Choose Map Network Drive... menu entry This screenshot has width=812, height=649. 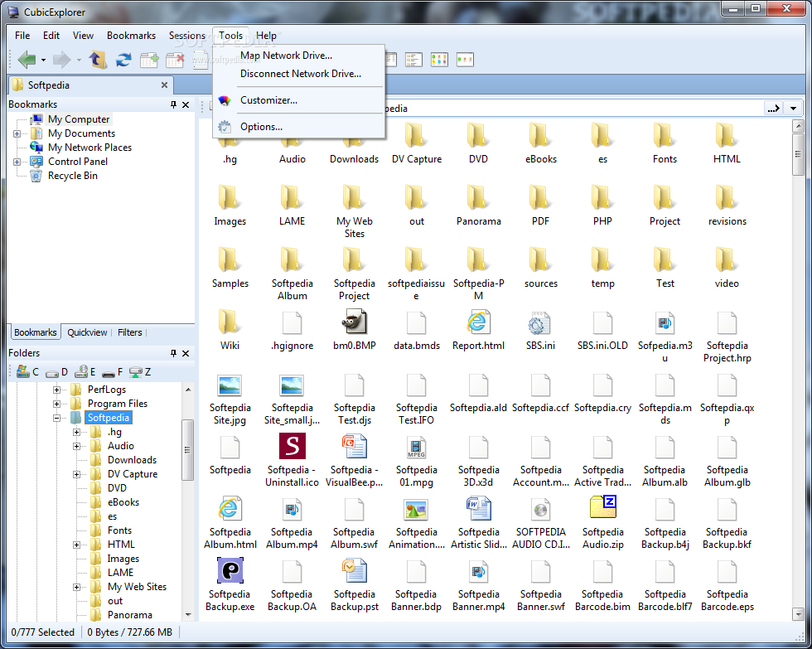click(x=299, y=56)
